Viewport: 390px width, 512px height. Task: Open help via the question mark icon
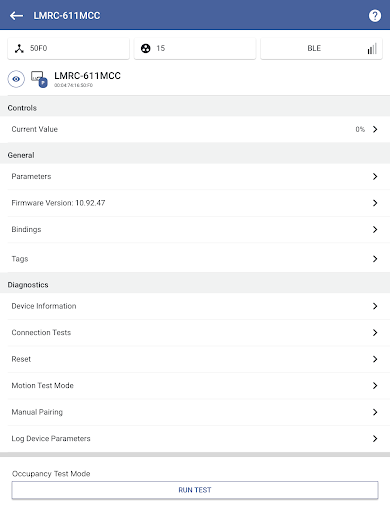(x=375, y=15)
